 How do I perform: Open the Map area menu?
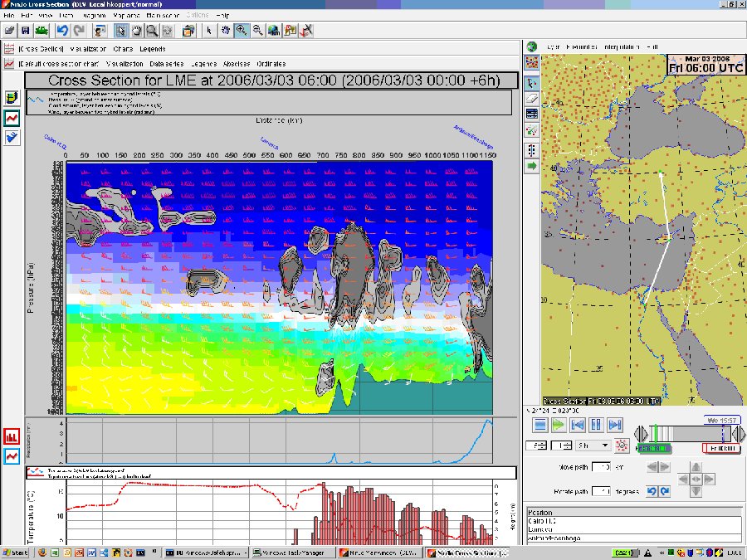tap(127, 16)
